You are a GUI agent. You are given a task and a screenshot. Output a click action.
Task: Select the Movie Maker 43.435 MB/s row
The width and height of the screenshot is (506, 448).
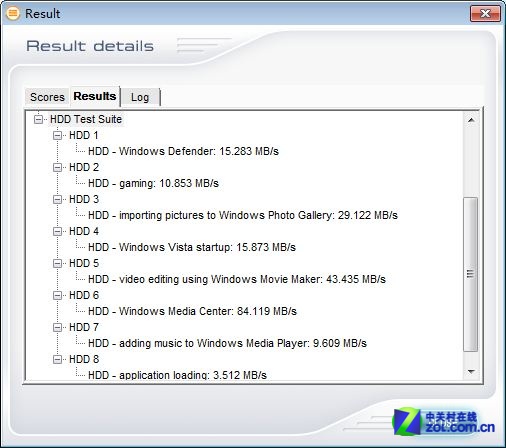click(237, 279)
